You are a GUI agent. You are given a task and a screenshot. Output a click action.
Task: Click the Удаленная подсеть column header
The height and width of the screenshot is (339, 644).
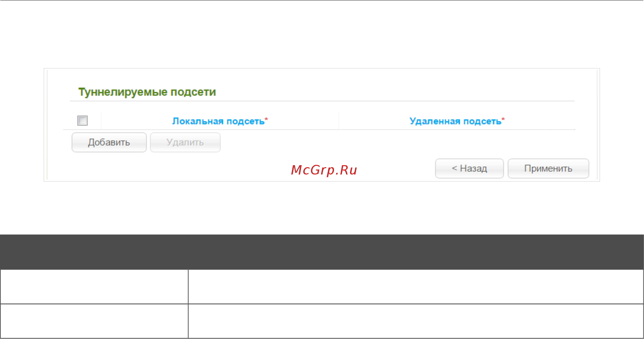457,121
